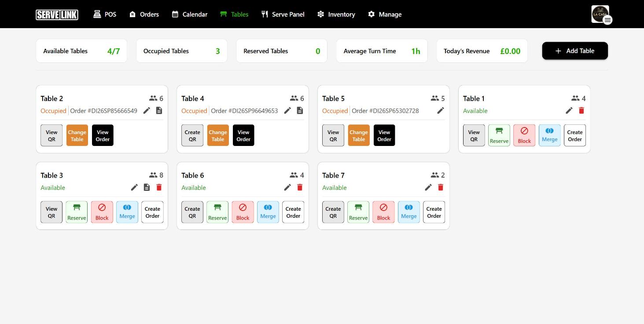Block Table 1
This screenshot has width=644, height=324.
pos(524,135)
